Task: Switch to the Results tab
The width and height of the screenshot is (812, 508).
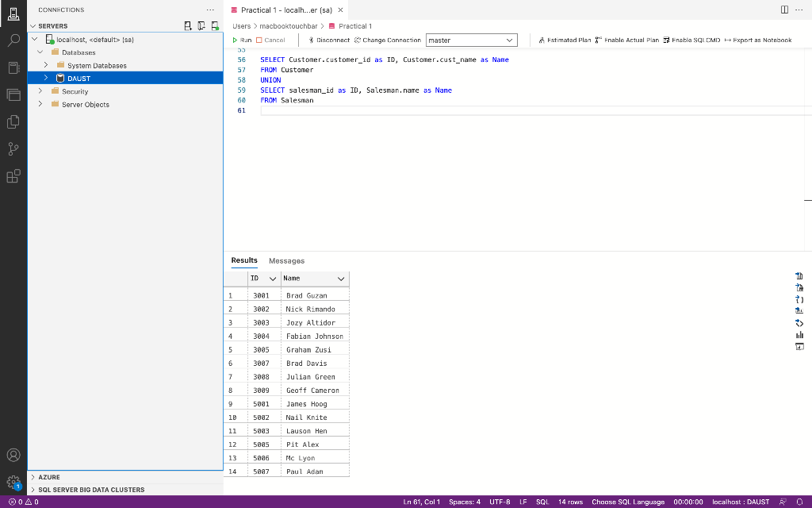Action: [x=244, y=260]
